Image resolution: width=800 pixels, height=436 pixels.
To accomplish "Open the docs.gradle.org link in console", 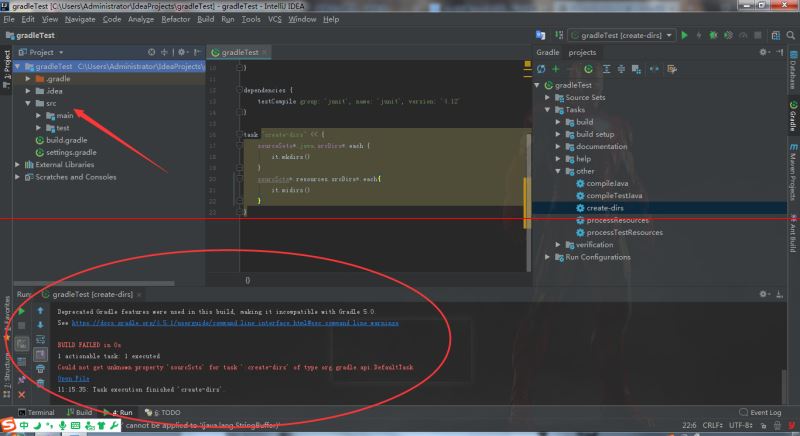I will point(235,323).
